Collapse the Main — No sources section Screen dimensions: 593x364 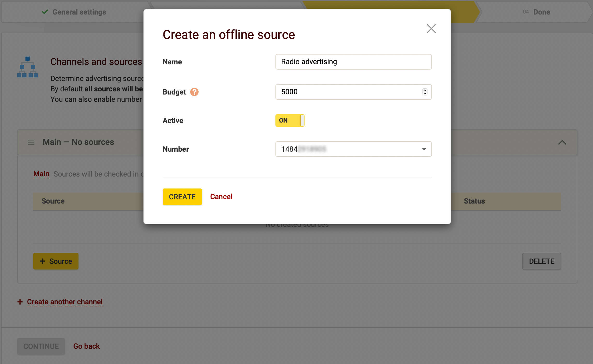[562, 142]
